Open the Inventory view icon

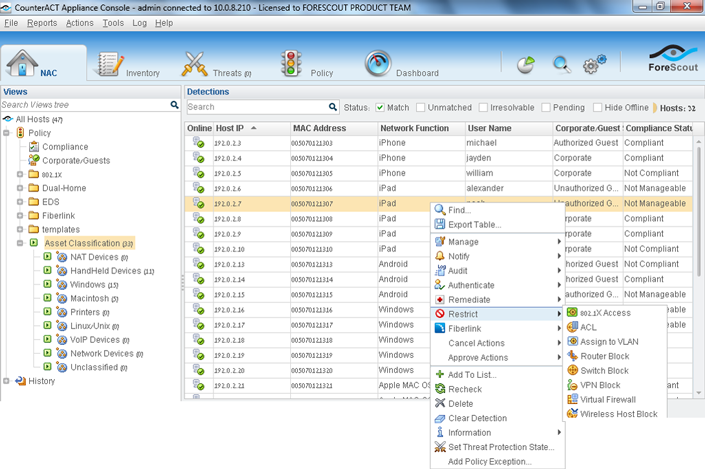coord(108,64)
